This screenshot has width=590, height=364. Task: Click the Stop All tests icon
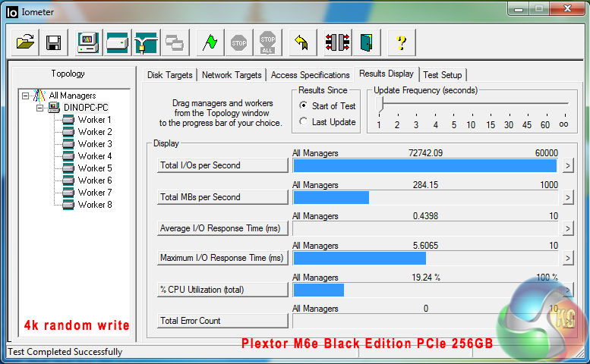(x=267, y=42)
